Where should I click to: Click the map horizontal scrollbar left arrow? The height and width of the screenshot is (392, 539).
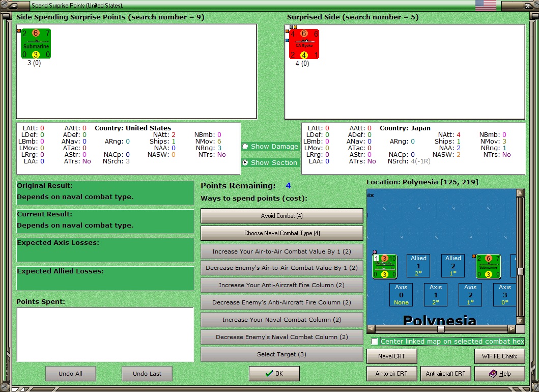371,329
